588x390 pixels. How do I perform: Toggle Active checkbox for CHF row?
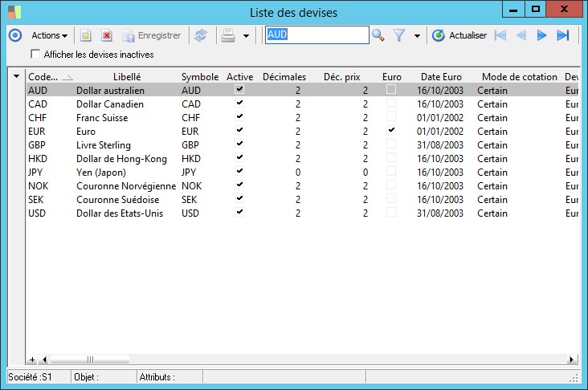point(239,116)
